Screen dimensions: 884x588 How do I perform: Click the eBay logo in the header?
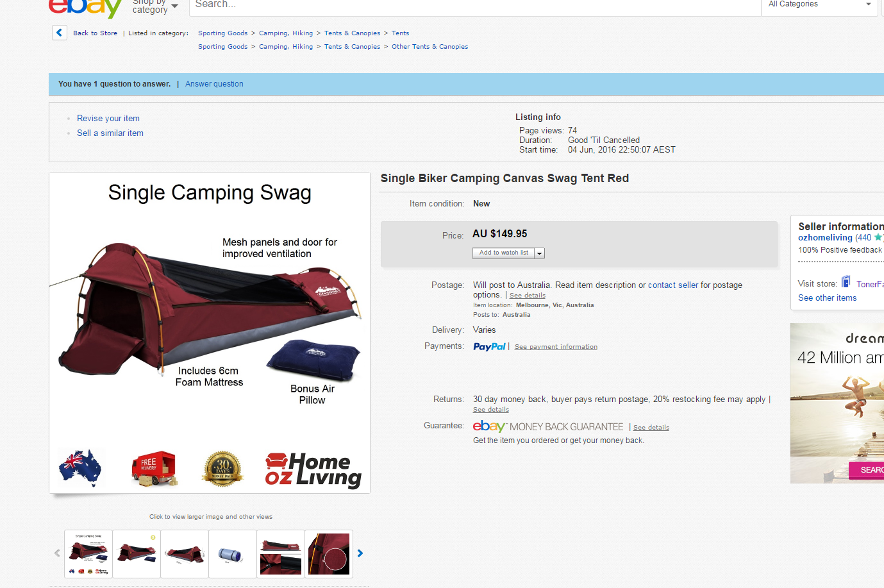pos(85,6)
